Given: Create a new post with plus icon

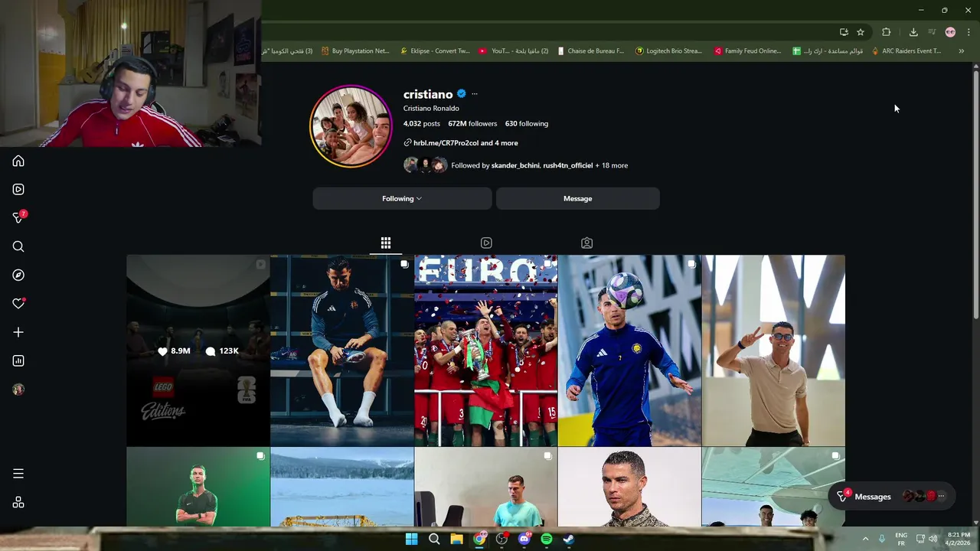Looking at the screenshot, I should click(18, 332).
